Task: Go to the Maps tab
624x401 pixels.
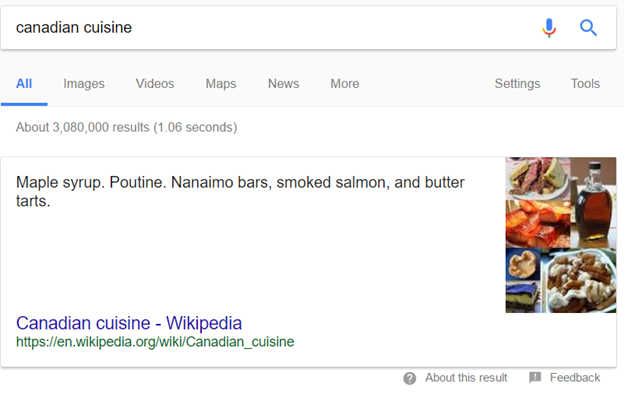Action: pos(221,84)
